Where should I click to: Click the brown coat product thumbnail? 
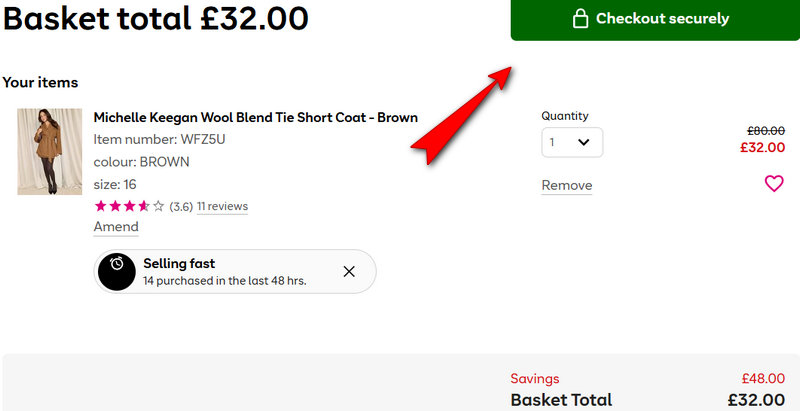tap(49, 151)
